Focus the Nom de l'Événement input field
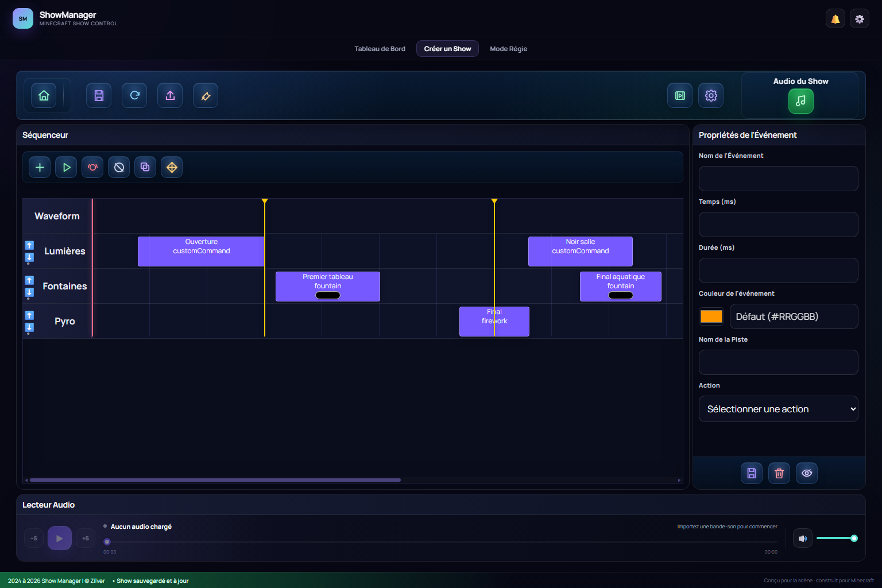The image size is (882, 588). pyautogui.click(x=779, y=179)
